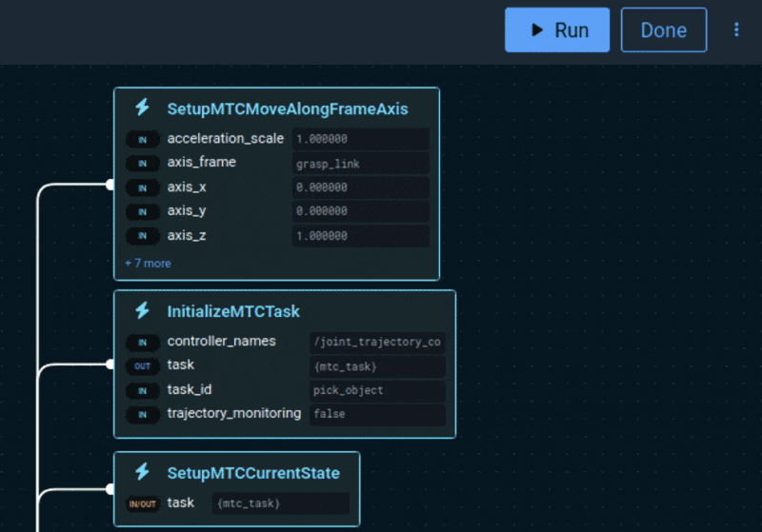Click the controller_names port label
The image size is (762, 532).
coord(222,342)
